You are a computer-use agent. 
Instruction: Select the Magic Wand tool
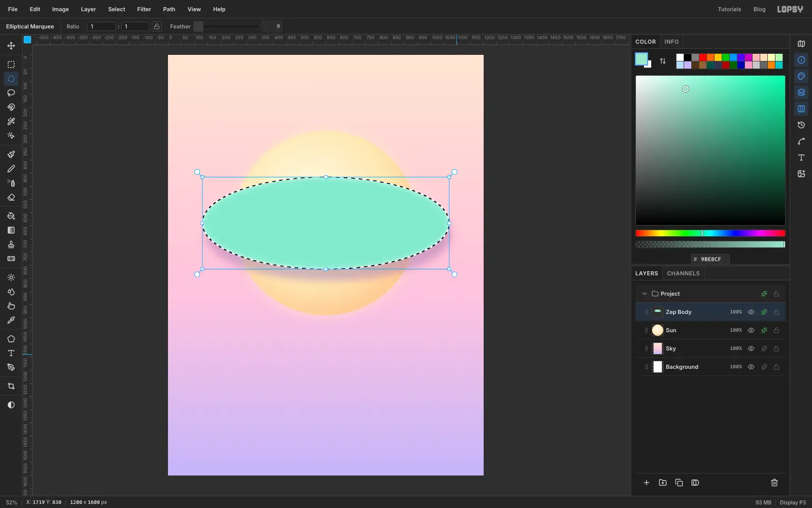pyautogui.click(x=11, y=121)
